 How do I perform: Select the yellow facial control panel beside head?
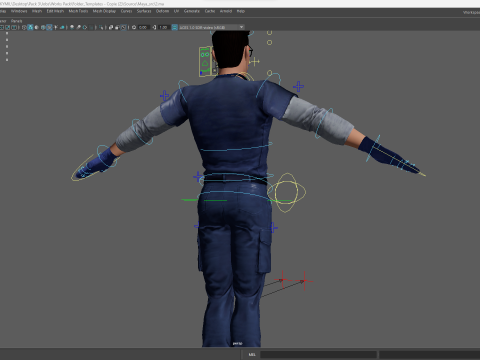coord(205,62)
